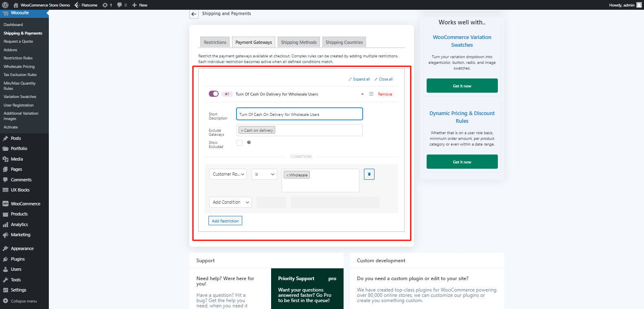644x309 pixels.
Task: Open Dynamic Pricing & Discount Rules link
Action: click(462, 117)
